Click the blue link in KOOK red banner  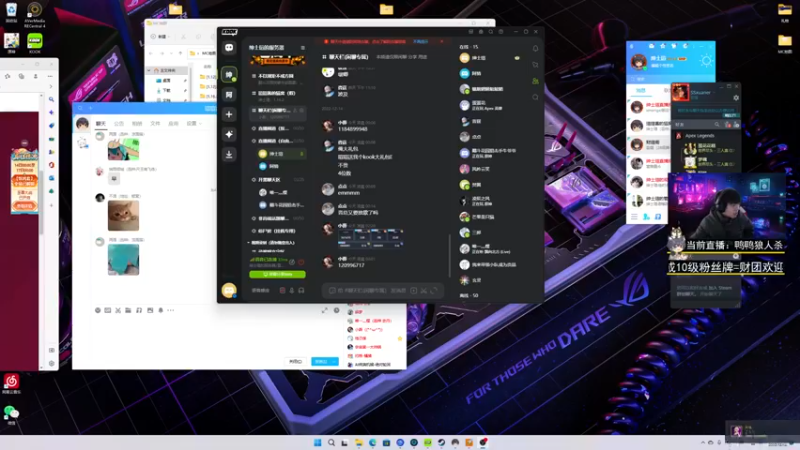click(x=420, y=41)
